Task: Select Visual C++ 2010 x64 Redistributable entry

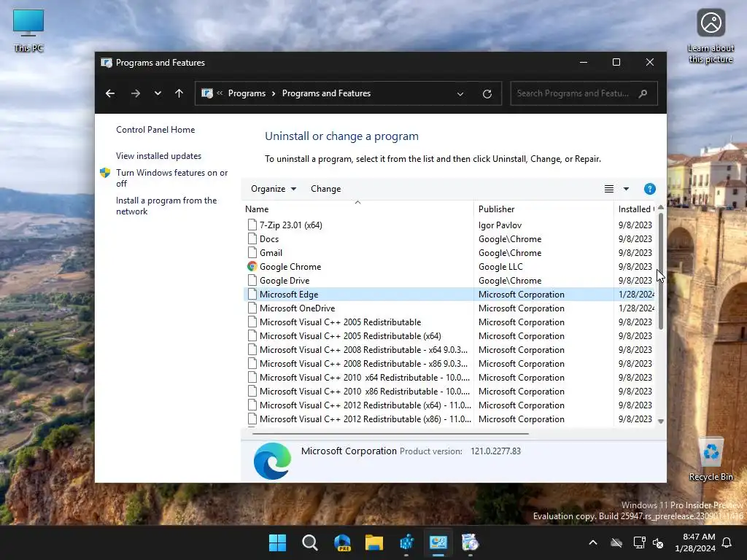Action: (365, 378)
